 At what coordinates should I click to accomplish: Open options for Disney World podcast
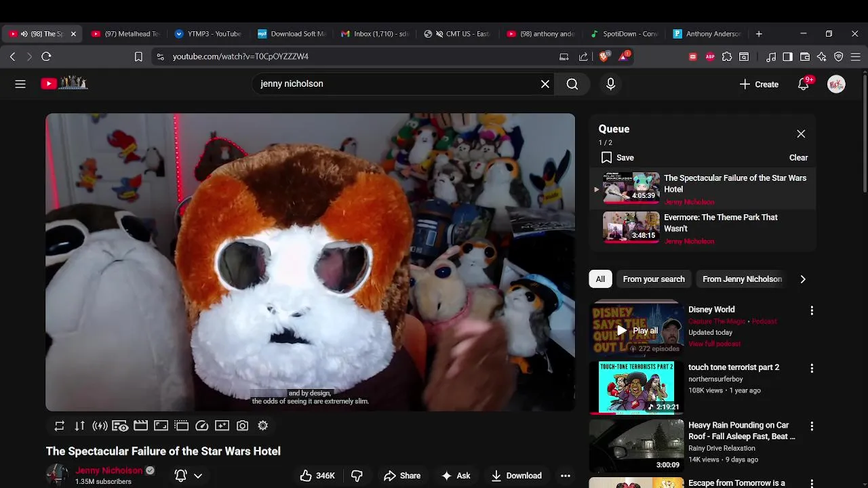(x=812, y=310)
